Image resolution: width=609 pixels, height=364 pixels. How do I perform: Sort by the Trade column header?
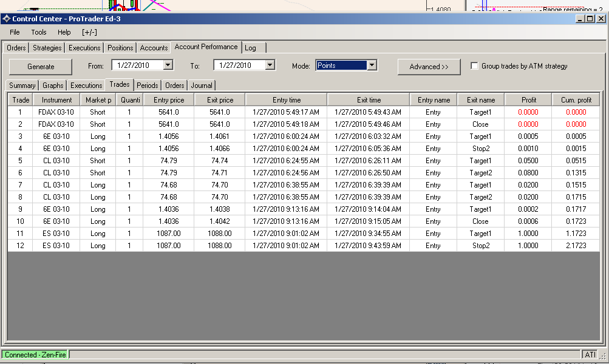21,100
